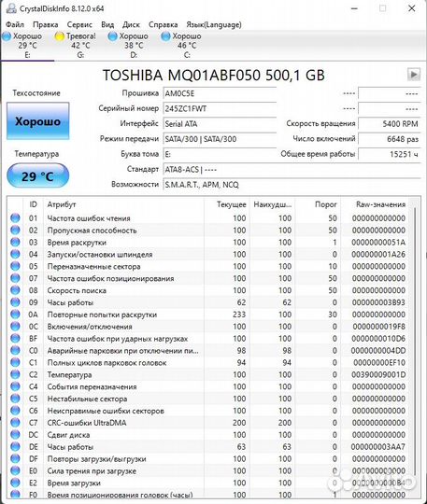This screenshot has width=427, height=504.
Task: Click the CrystalDiskInfo title bar app icon
Action: click(x=11, y=8)
